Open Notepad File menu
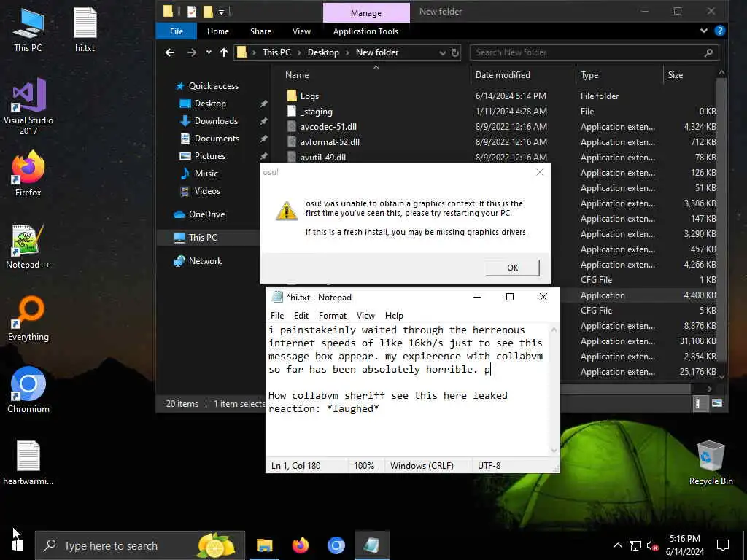 (276, 315)
